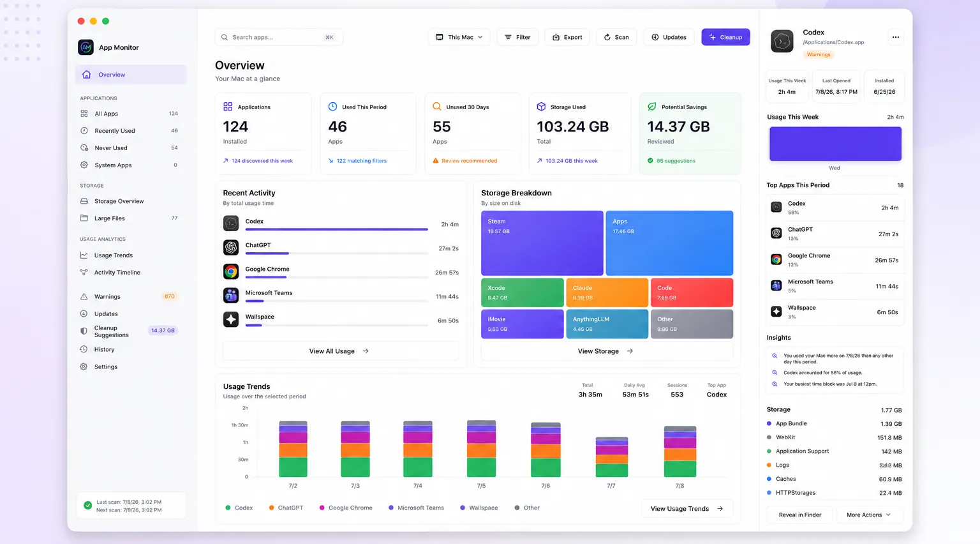Viewport: 980px width, 544px height.
Task: Click Wallspace icon in Recent Activity
Action: coord(231,319)
